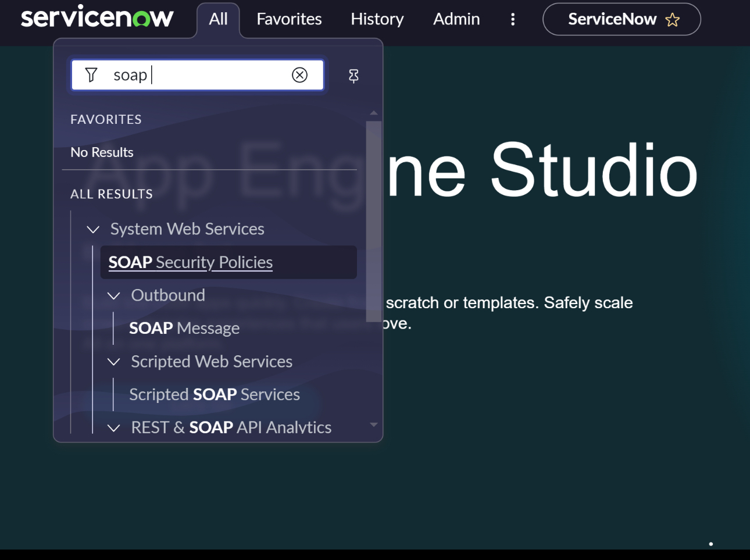Collapse the System Web Services group

[x=92, y=229]
